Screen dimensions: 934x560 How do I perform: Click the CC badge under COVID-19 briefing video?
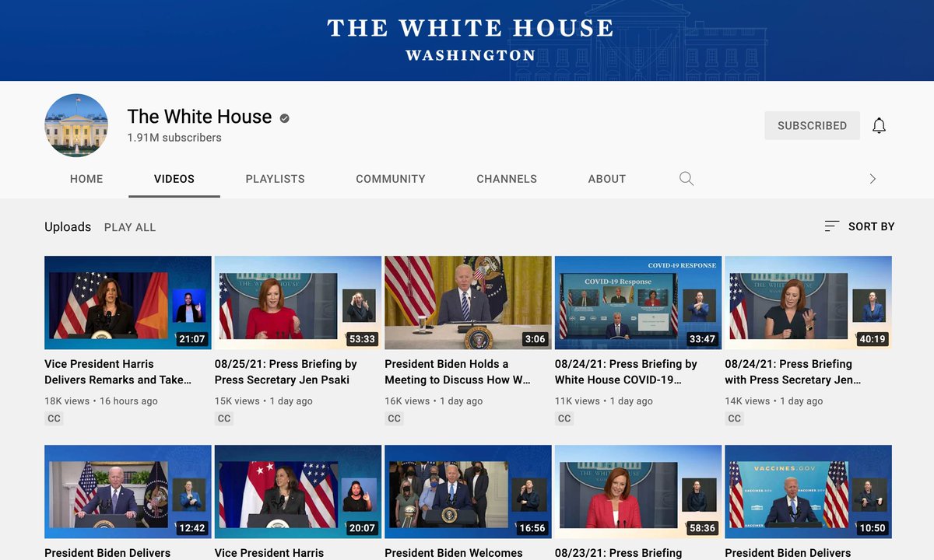point(564,418)
